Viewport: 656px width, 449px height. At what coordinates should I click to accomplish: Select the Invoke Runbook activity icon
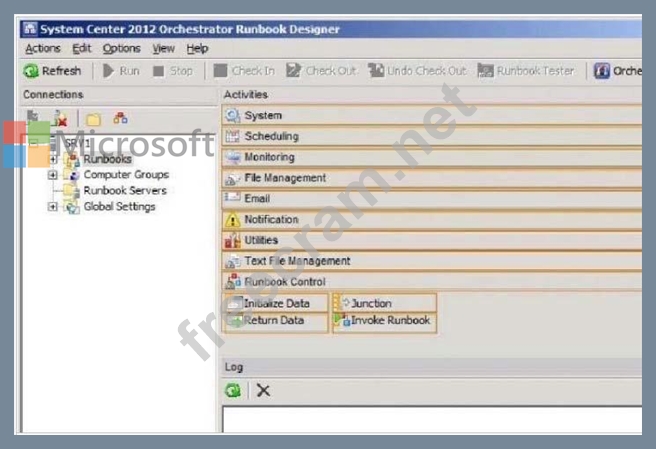[x=342, y=320]
